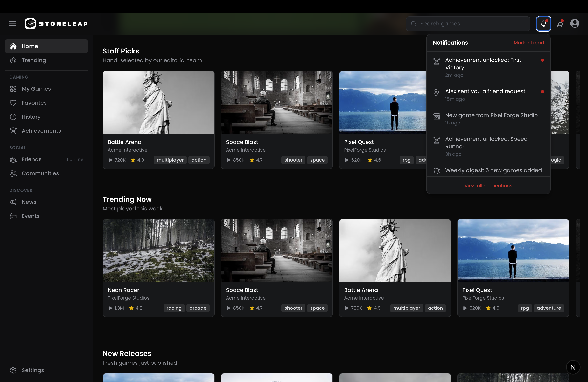Screen dimensions: 588x382
Task: Open the News megaphone icon
Action: click(14, 202)
